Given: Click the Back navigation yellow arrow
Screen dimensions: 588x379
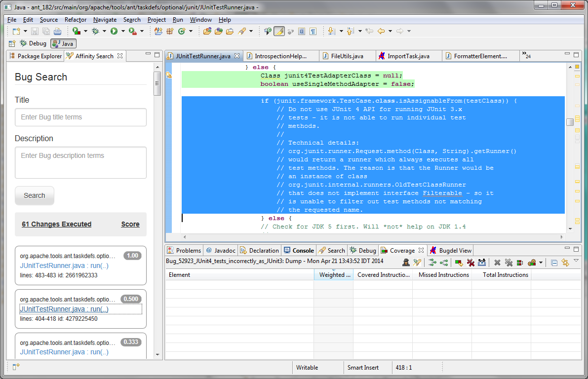Looking at the screenshot, I should click(381, 31).
